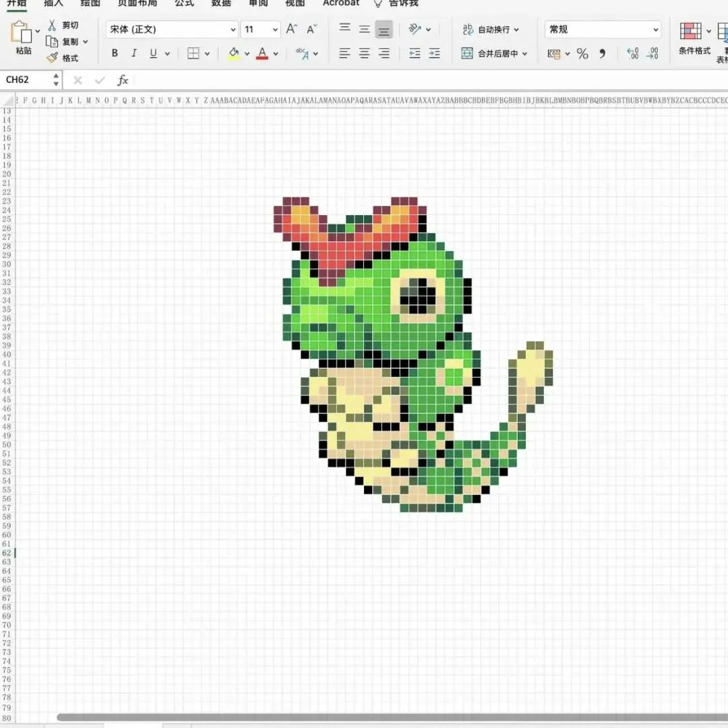Select the Format painter (格式) brush
The image size is (728, 728).
pos(52,58)
